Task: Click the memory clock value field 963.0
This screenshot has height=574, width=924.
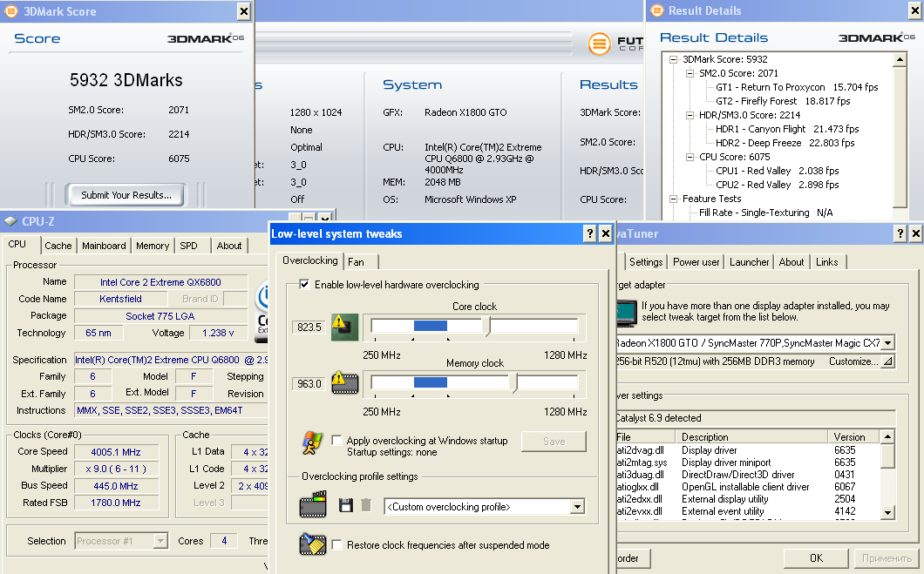Action: pos(309,384)
